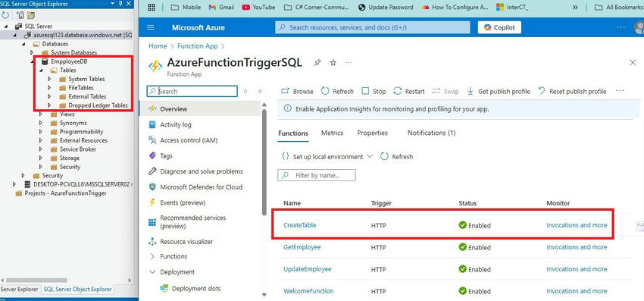Click the Filter by name input field
Screen dimensions: 644x301
pyautogui.click(x=317, y=175)
